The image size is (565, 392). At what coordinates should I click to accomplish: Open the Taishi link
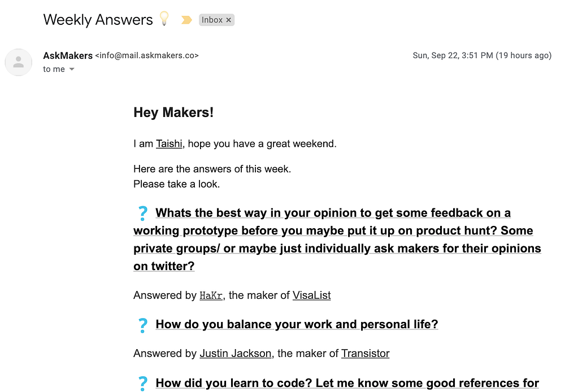point(169,143)
